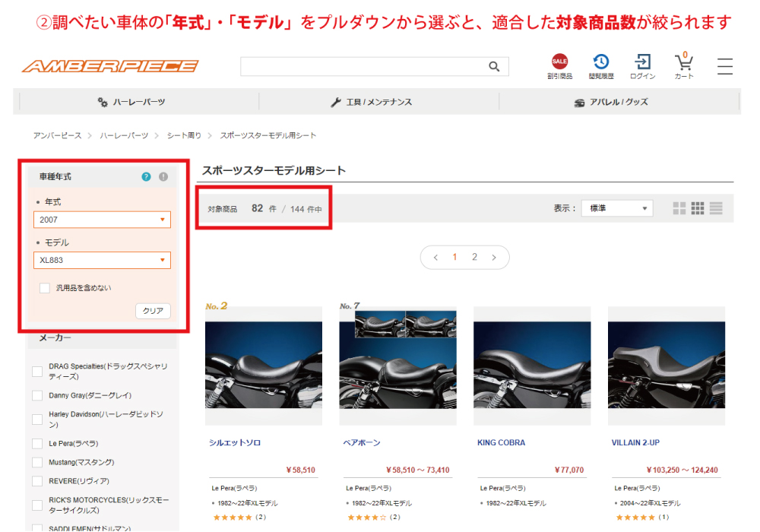This screenshot has height=532, width=760.
Task: Click the blue help question icon
Action: [146, 177]
